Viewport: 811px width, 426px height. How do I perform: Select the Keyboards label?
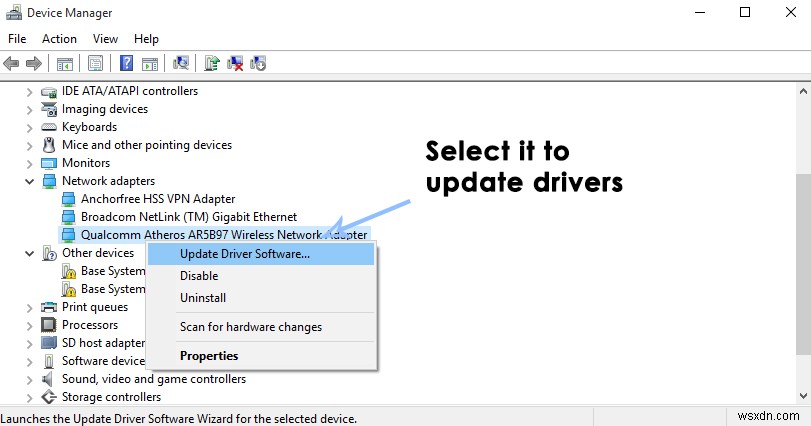(89, 127)
